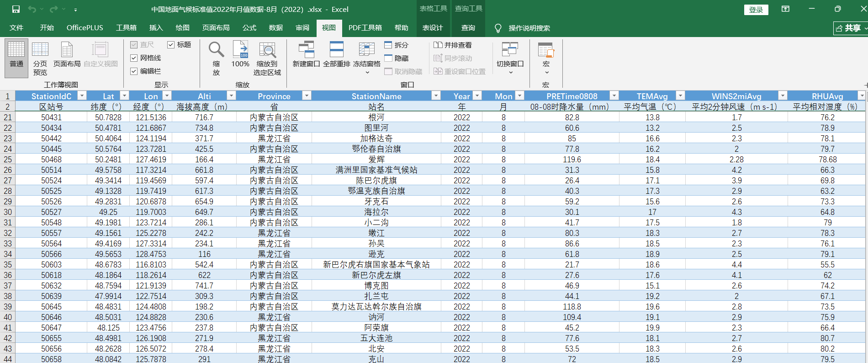Open the 数据 (Data) tab
Image resolution: width=868 pixels, height=363 pixels.
(x=275, y=28)
